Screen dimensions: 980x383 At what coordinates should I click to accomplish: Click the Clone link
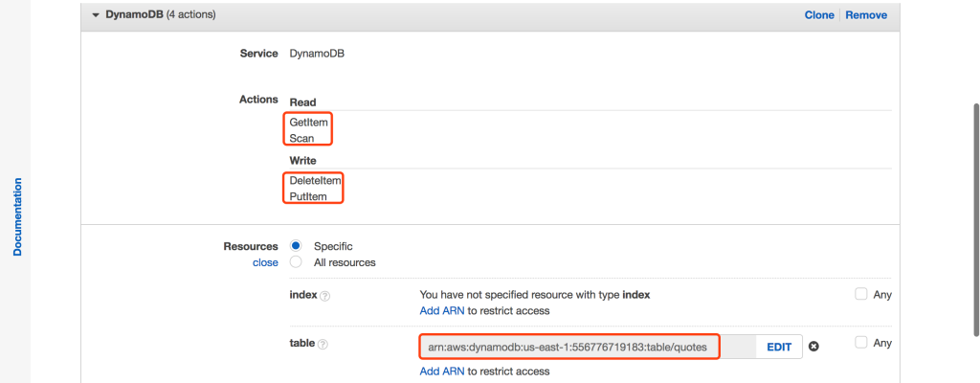[x=819, y=15]
